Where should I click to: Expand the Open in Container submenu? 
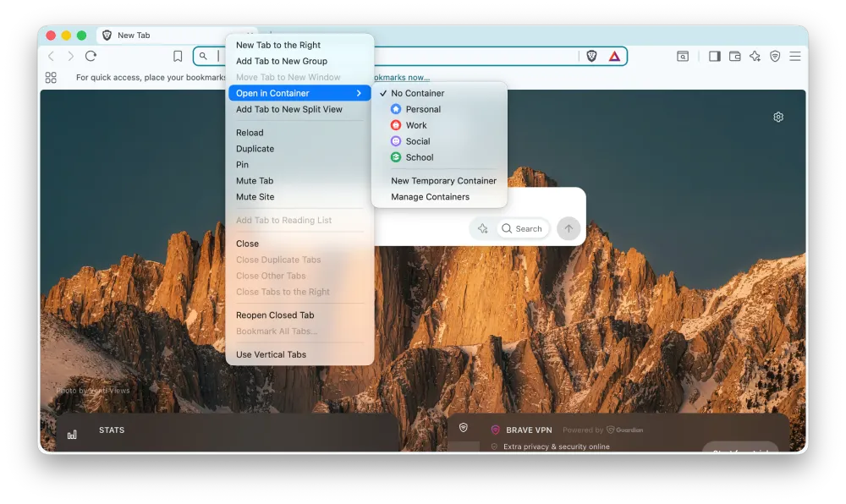tap(299, 93)
